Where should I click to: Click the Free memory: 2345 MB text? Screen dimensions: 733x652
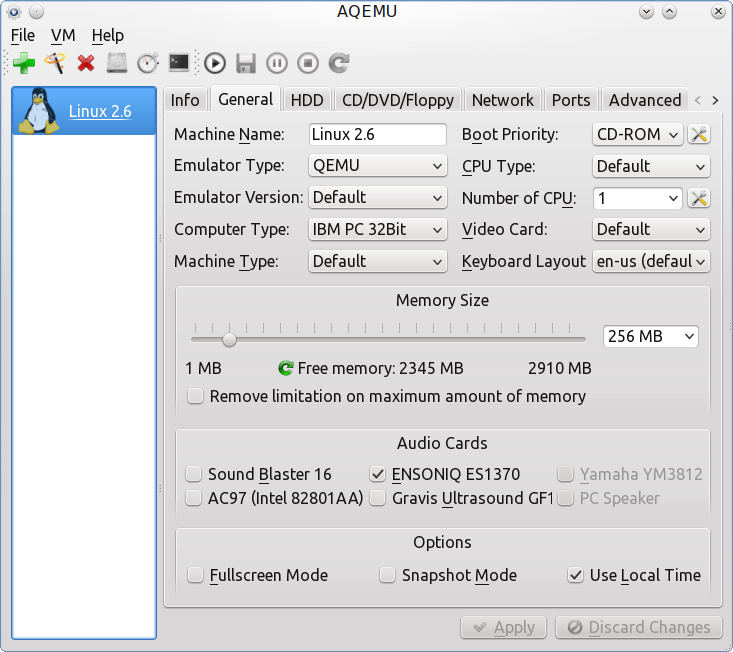[381, 368]
